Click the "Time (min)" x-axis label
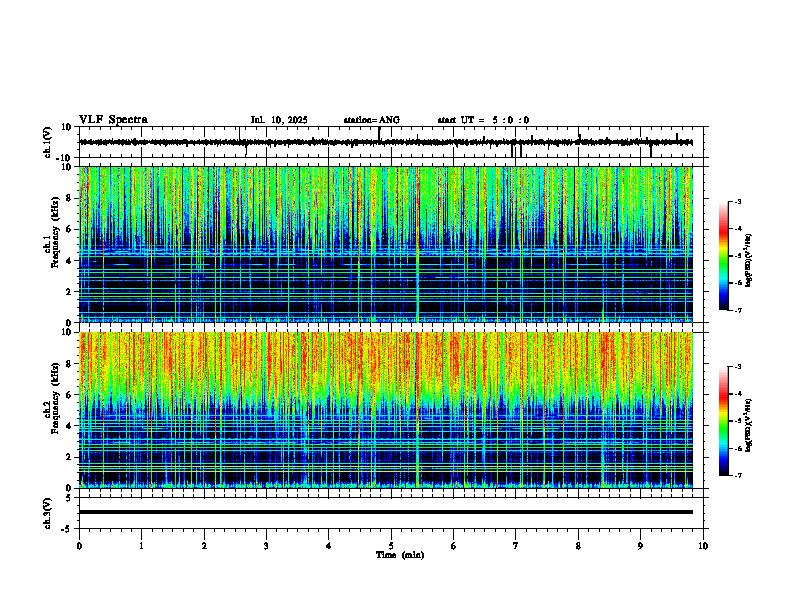Viewport: 792px width, 612px height. click(400, 555)
